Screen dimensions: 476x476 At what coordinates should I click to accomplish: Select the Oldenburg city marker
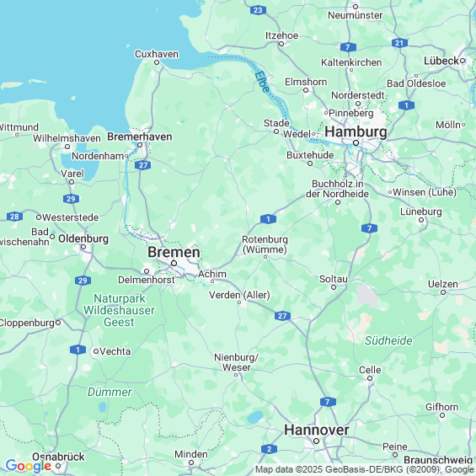pos(83,247)
